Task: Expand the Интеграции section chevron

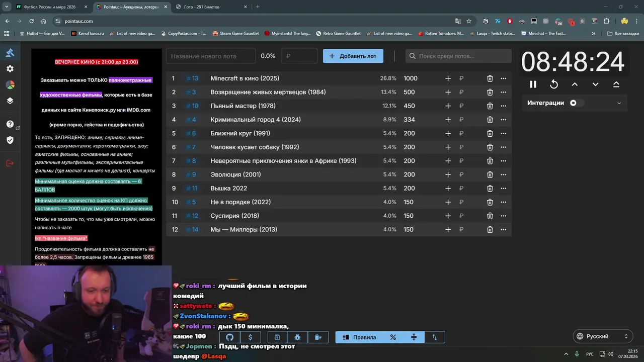Action: tap(619, 103)
